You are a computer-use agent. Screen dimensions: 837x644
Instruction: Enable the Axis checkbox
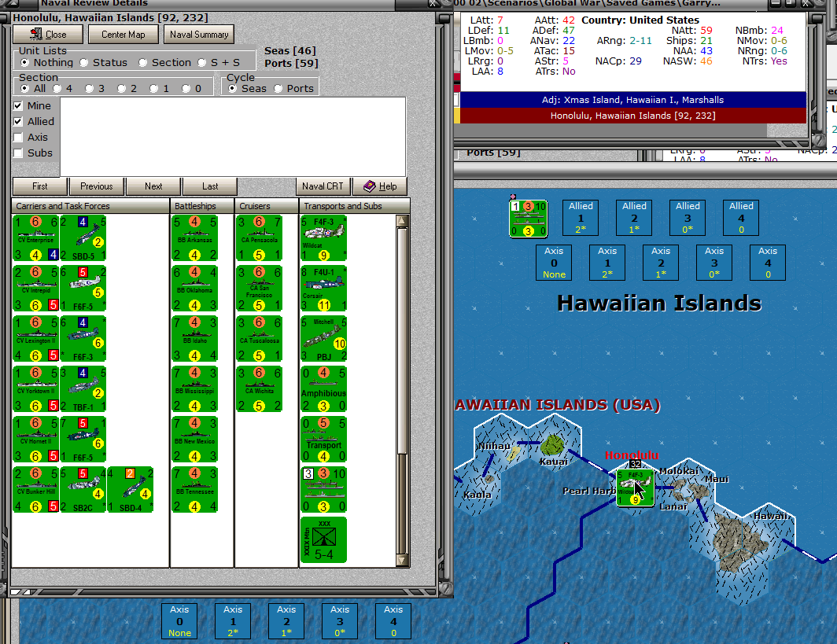(x=19, y=138)
